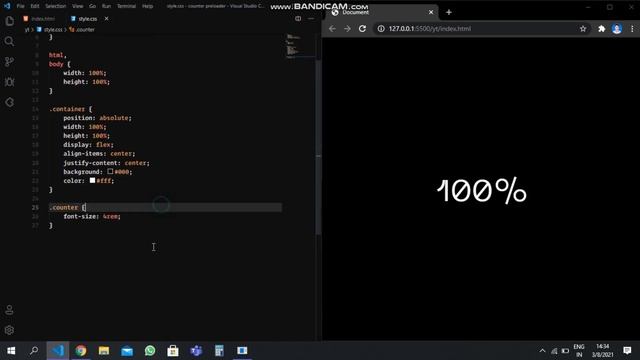Click the editor vertical scrollbar
The image size is (640, 360).
318,147
